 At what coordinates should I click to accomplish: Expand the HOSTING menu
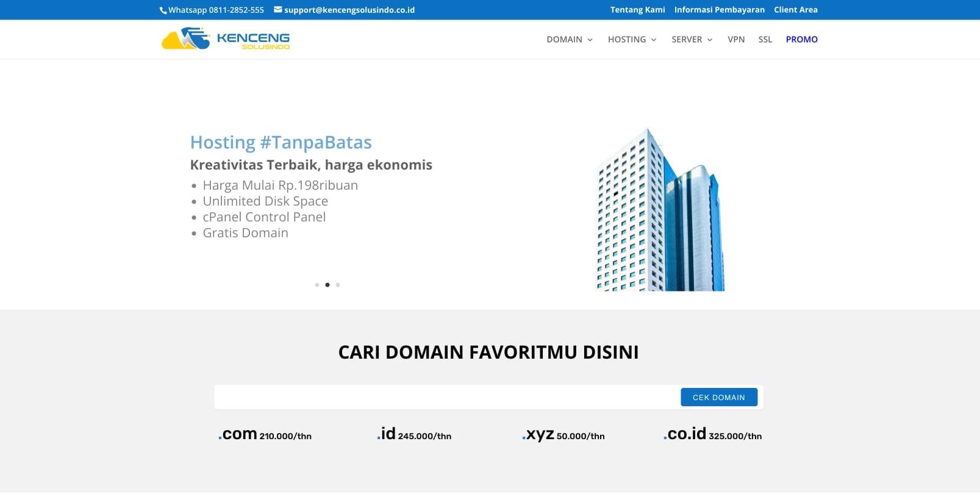point(632,39)
